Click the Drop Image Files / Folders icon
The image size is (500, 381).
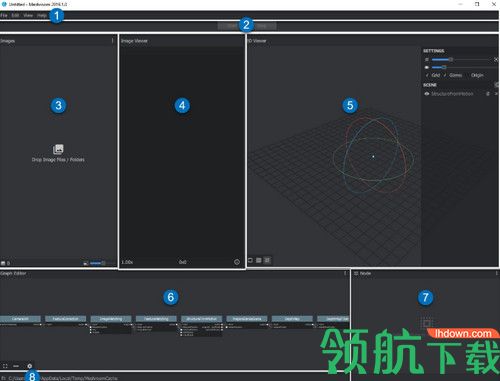(58, 149)
